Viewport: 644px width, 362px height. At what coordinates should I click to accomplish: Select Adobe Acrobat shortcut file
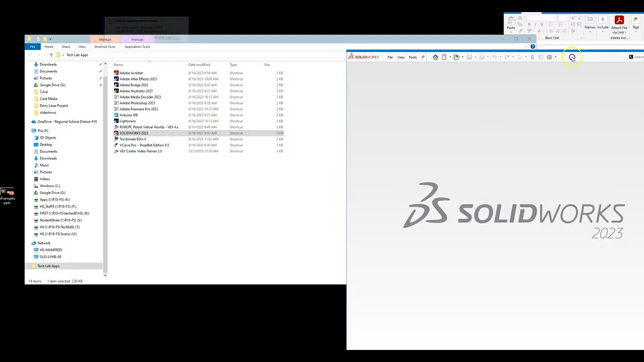[x=131, y=73]
